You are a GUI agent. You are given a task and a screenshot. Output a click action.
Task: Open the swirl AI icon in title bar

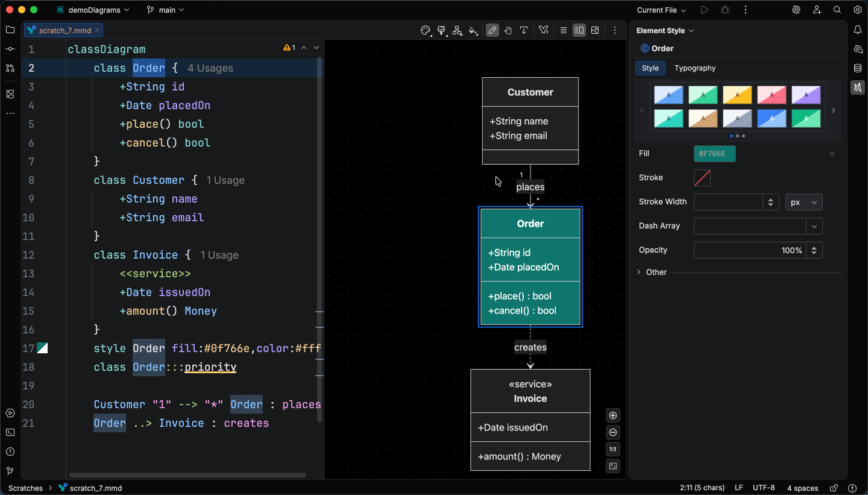pyautogui.click(x=796, y=10)
